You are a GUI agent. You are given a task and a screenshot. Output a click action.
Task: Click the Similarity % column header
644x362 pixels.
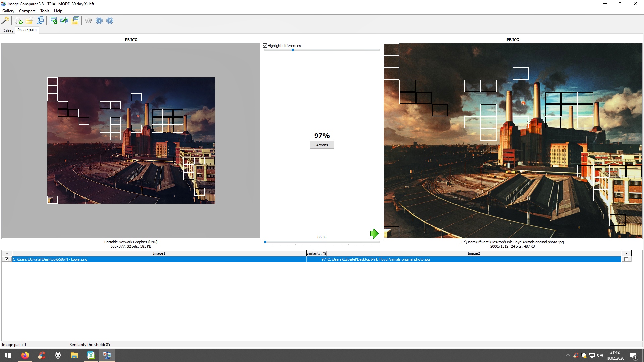[316, 253]
